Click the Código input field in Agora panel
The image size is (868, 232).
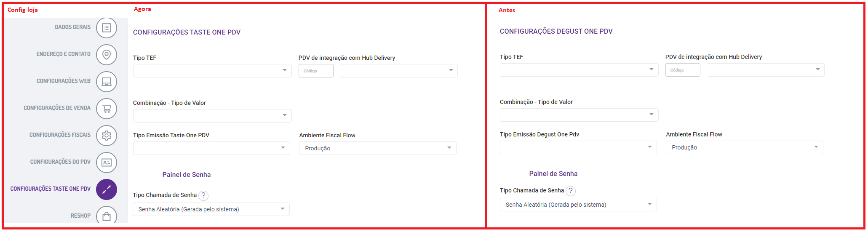316,71
